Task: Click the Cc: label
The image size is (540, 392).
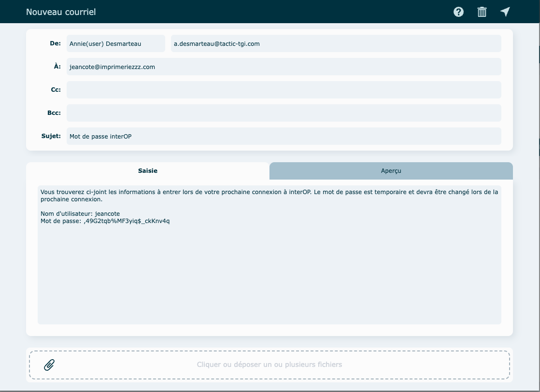Action: point(56,90)
